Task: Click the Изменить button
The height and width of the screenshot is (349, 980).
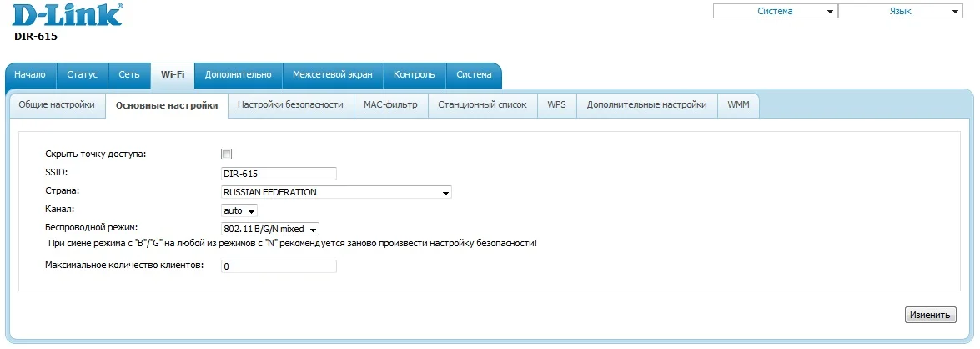Action: (x=930, y=316)
